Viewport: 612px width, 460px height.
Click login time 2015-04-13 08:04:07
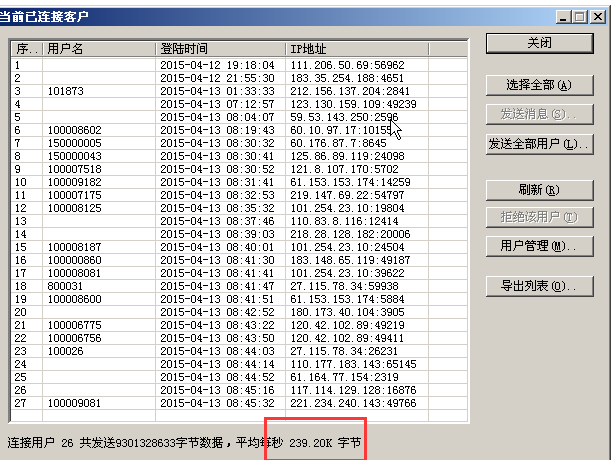coord(217,117)
